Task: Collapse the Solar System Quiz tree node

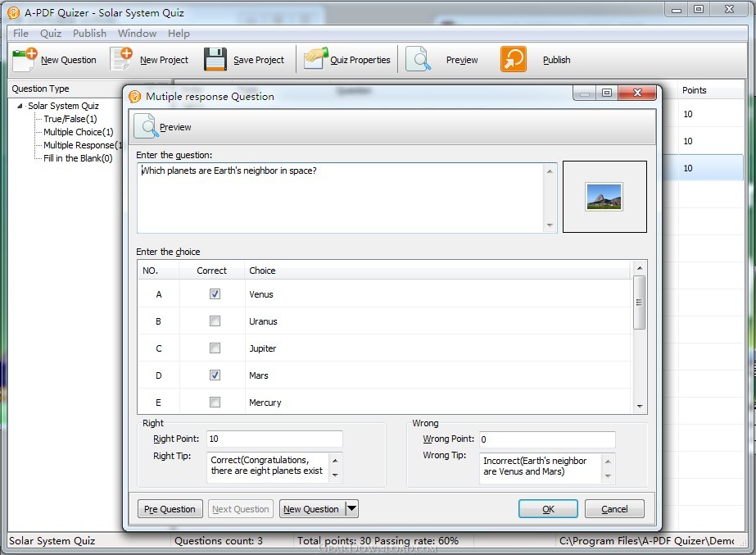Action: point(20,106)
